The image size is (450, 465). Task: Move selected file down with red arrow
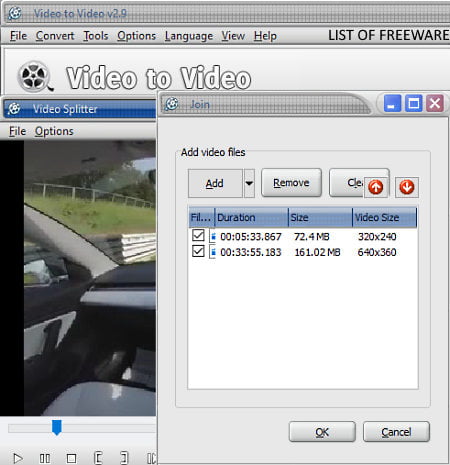[407, 187]
